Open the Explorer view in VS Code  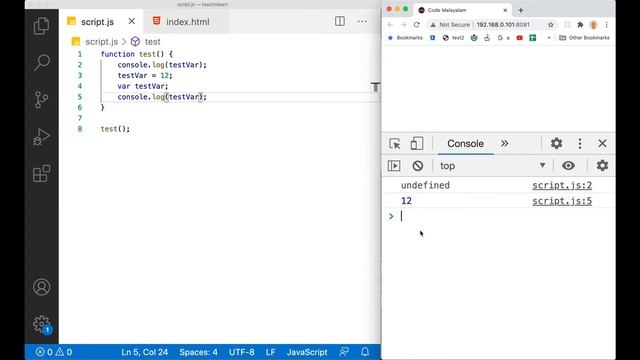point(41,26)
